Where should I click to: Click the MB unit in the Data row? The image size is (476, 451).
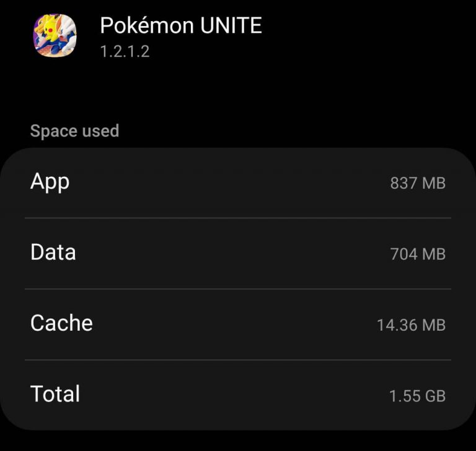pos(433,254)
